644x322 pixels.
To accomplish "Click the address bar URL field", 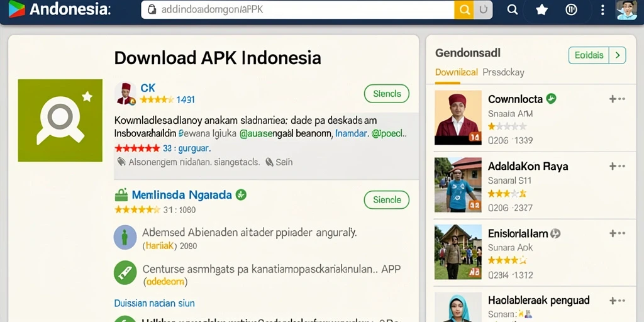I will (297, 10).
